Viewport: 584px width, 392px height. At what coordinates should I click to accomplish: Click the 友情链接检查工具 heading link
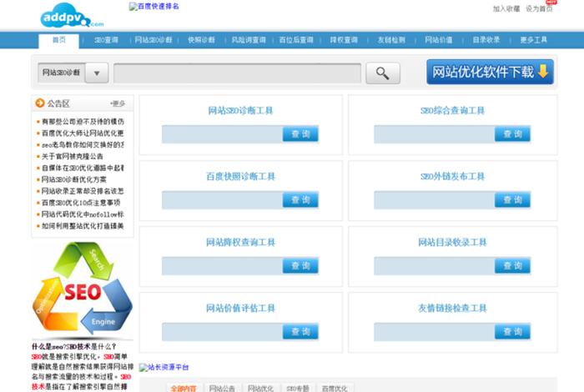point(452,309)
